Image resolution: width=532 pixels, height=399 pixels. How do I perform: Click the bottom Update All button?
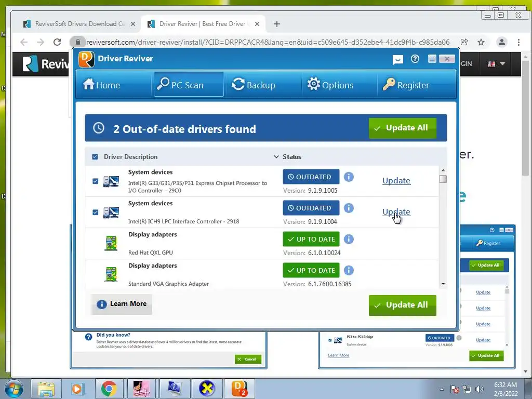[x=403, y=305]
